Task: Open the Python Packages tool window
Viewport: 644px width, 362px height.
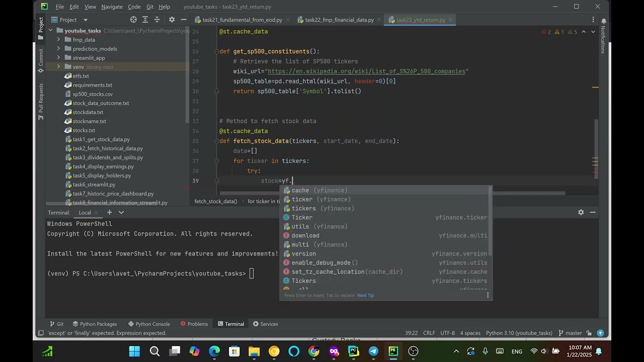Action: 95,324
